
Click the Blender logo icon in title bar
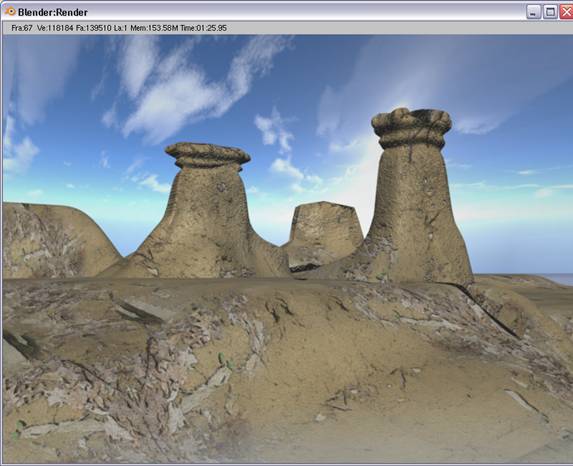[x=10, y=12]
